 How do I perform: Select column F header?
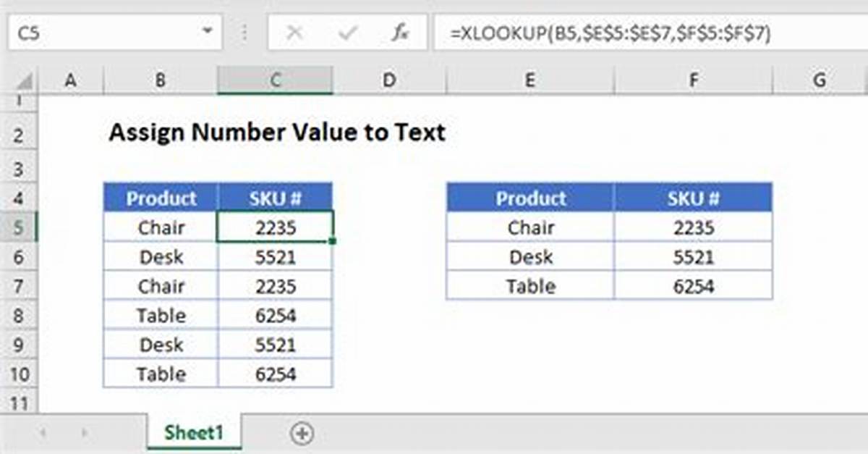point(693,80)
